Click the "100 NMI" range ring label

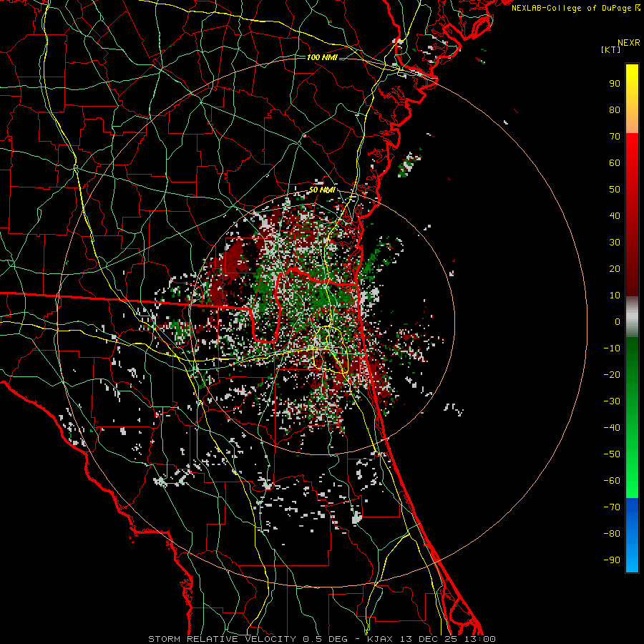(x=322, y=57)
